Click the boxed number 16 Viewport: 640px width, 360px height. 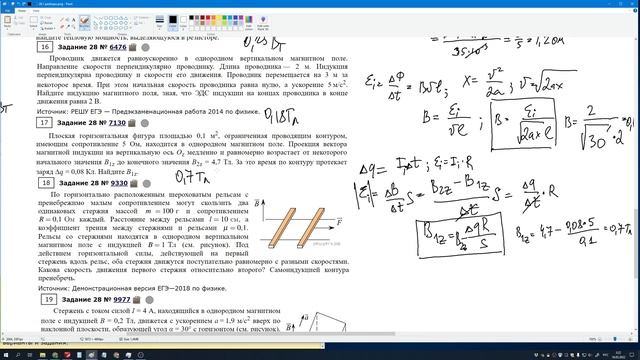(x=45, y=47)
